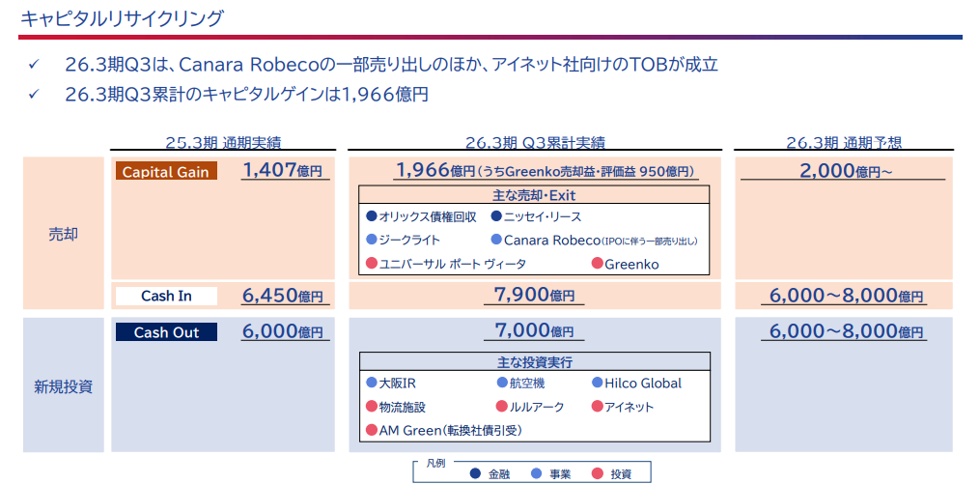Select the 1,407億円 capital gain value
The height and width of the screenshot is (484, 980).
pyautogui.click(x=285, y=169)
